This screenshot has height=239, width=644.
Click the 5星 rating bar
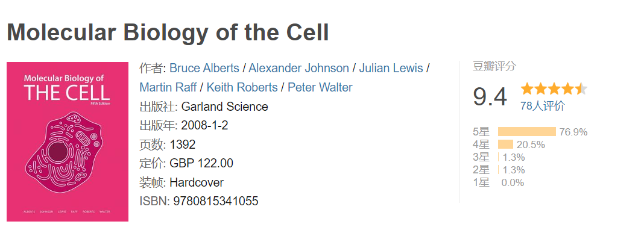point(526,132)
